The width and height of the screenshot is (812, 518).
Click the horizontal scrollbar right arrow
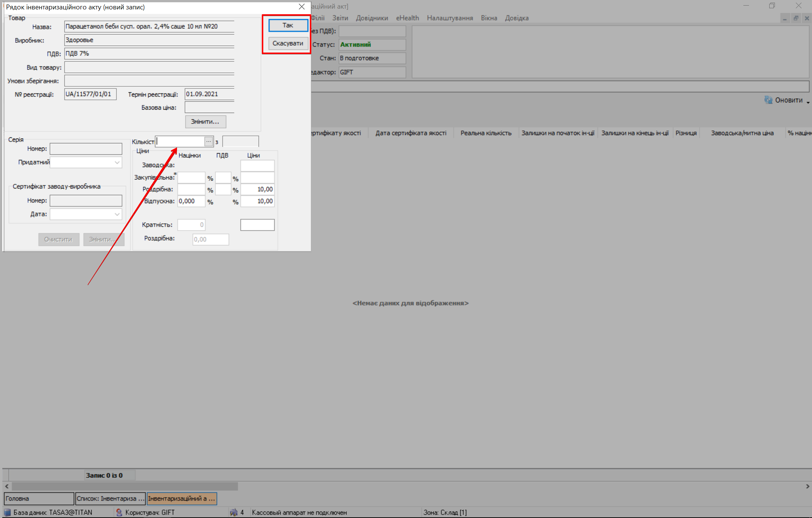(x=807, y=486)
